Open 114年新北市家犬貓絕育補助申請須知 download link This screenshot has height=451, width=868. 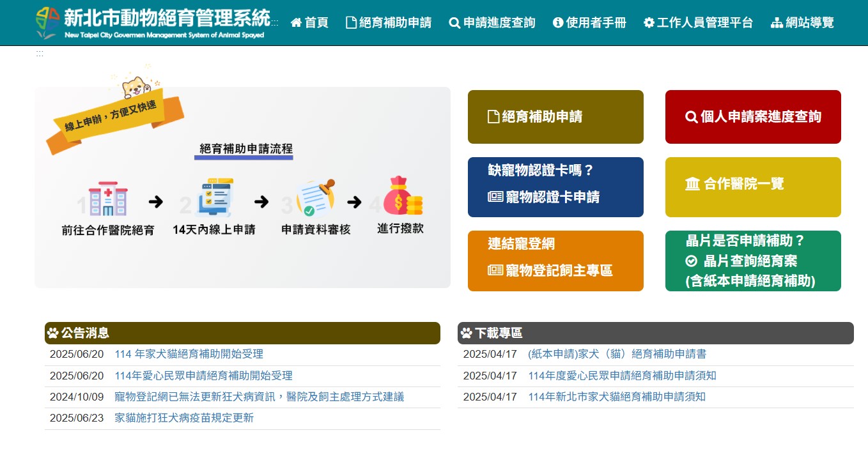coord(616,397)
